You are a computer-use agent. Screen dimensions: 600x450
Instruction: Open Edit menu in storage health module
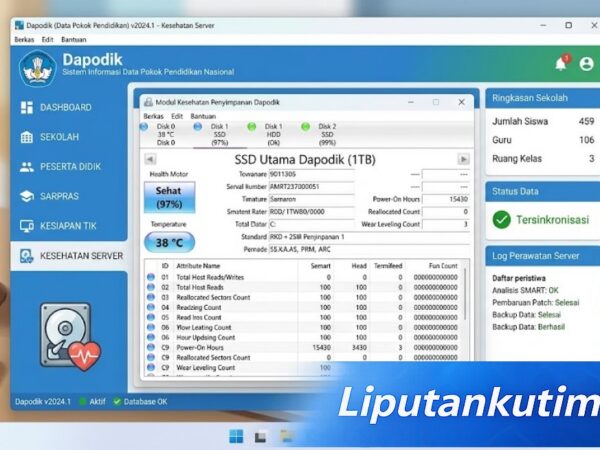[x=177, y=116]
